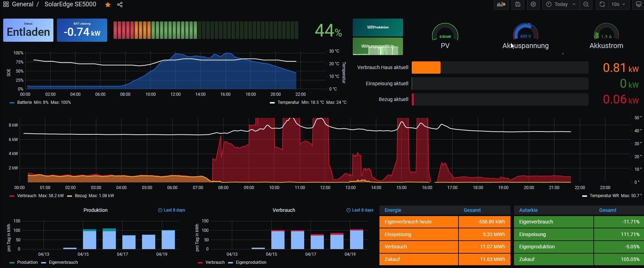Open the Produktion panel title menu

(x=96, y=210)
